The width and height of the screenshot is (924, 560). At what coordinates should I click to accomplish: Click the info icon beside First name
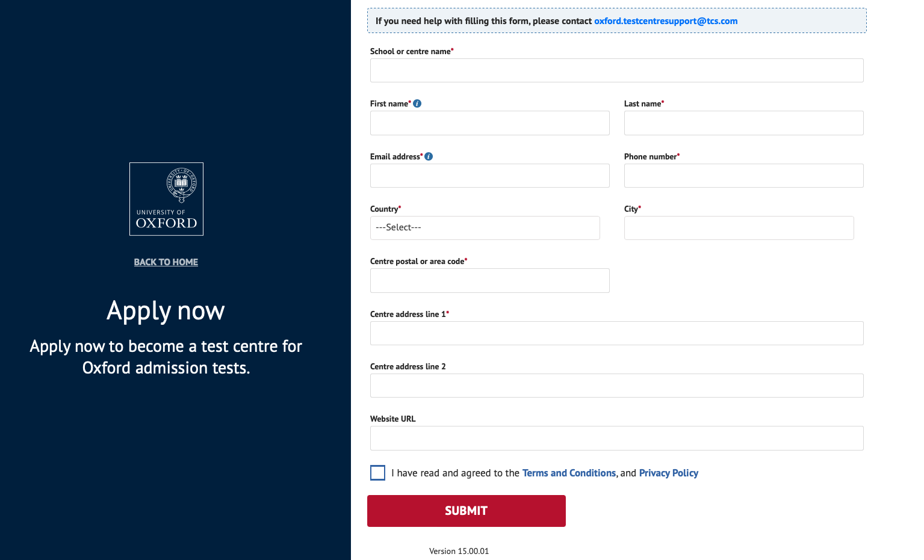(x=417, y=103)
